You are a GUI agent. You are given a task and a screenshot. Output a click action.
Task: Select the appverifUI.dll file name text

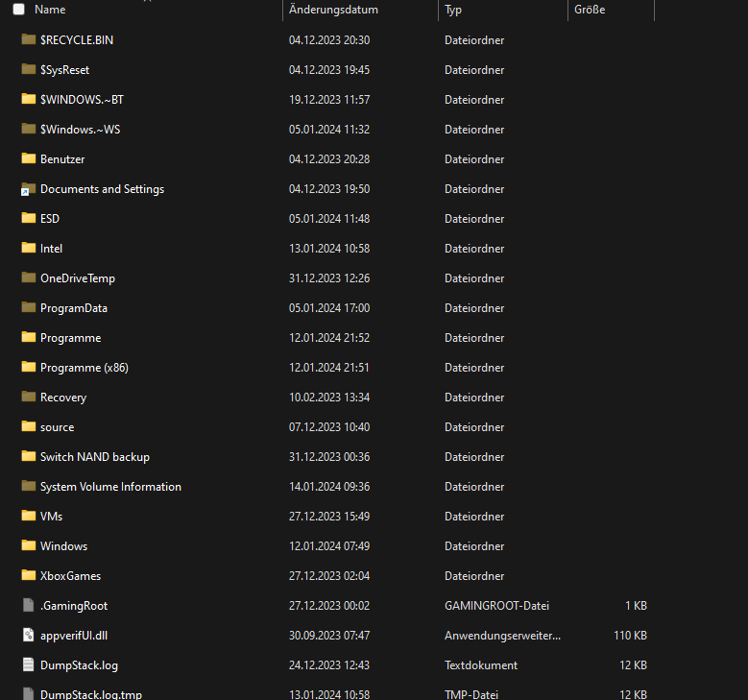[74, 636]
